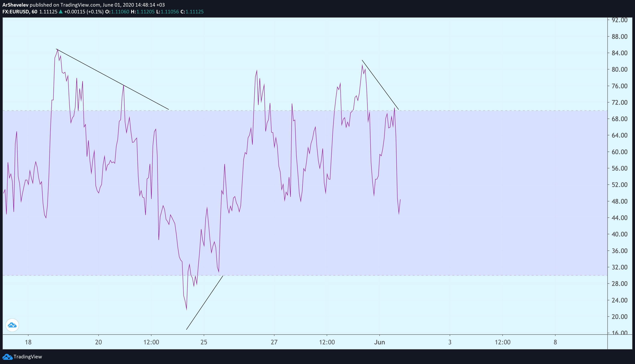
Task: Click the price value 1.11125 after symbol
Action: (x=48, y=11)
